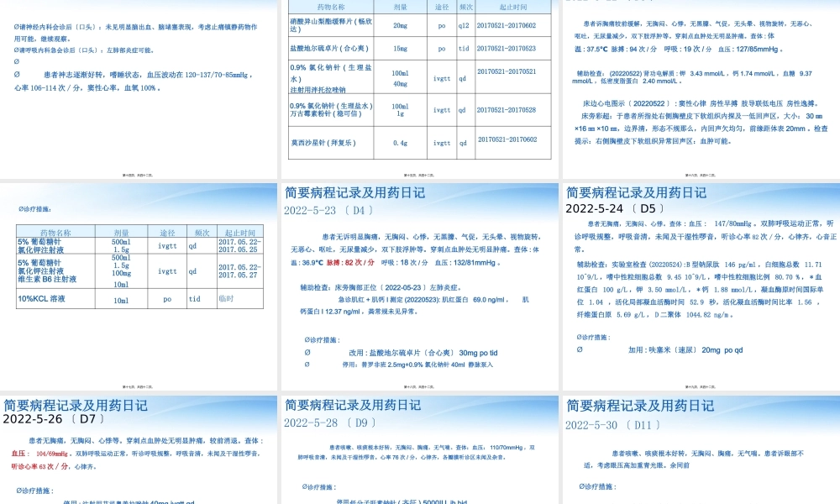The width and height of the screenshot is (840, 504).
Task: Click the 途径 header in the 5% 葡萄糖针 table
Action: click(167, 233)
